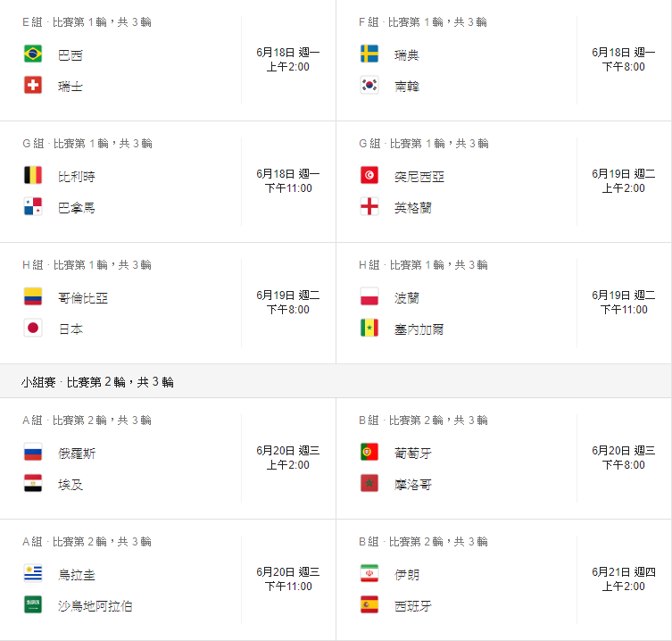The height and width of the screenshot is (641, 672).
Task: Click the Brazil flag icon
Action: coord(33,54)
